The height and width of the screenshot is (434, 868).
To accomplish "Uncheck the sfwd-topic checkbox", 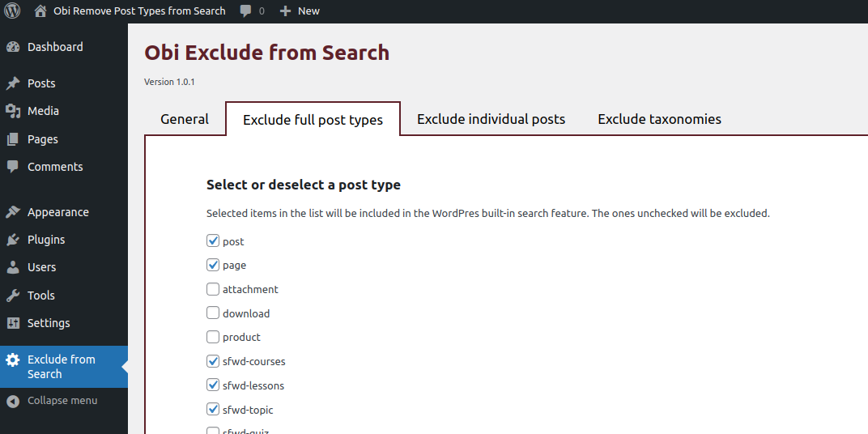I will click(x=213, y=409).
